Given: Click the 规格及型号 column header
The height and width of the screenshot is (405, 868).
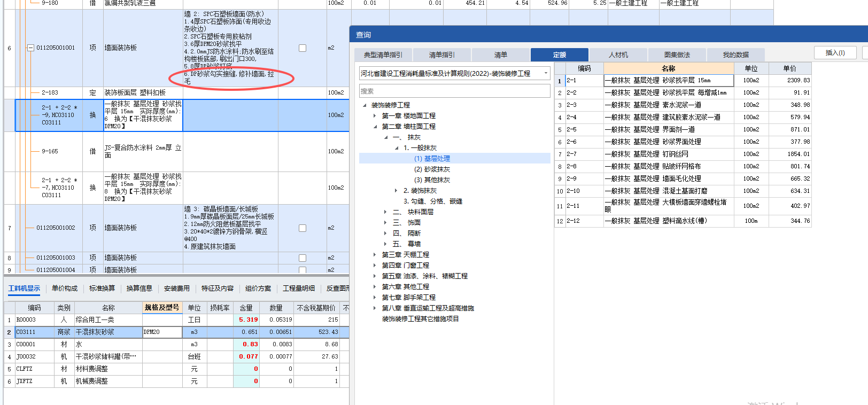Looking at the screenshot, I should (x=162, y=308).
